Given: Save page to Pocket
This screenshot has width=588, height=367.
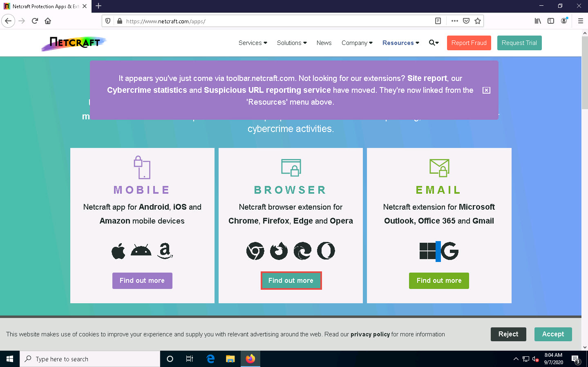Looking at the screenshot, I should pyautogui.click(x=466, y=21).
